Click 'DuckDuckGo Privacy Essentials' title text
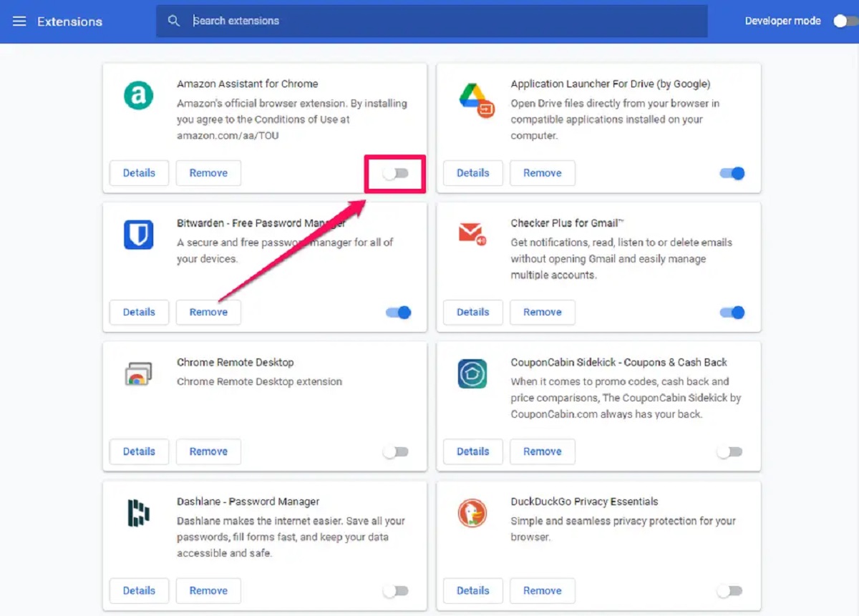This screenshot has width=859, height=616. point(584,502)
